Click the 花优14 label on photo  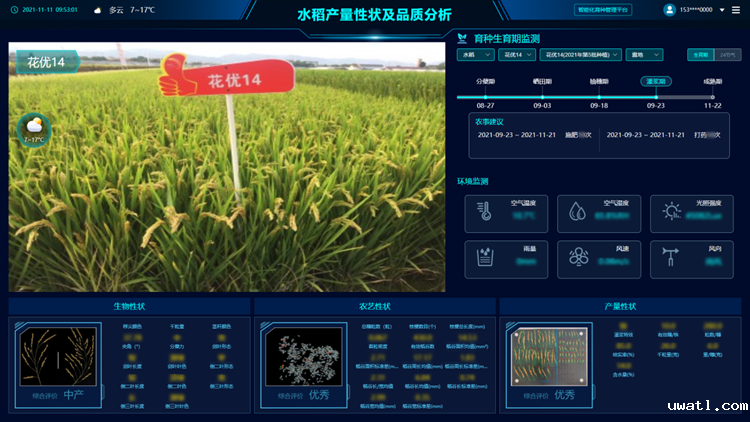[x=46, y=62]
